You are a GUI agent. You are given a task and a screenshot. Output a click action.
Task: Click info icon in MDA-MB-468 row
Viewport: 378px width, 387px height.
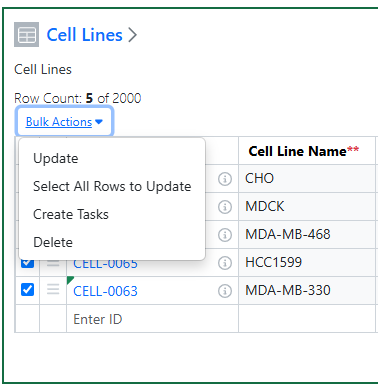click(225, 235)
